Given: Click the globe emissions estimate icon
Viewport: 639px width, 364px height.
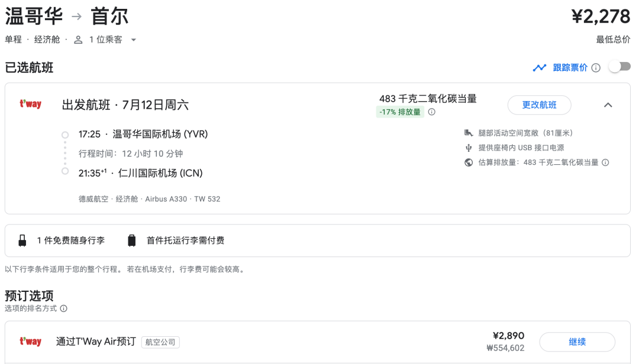Looking at the screenshot, I should (x=469, y=162).
